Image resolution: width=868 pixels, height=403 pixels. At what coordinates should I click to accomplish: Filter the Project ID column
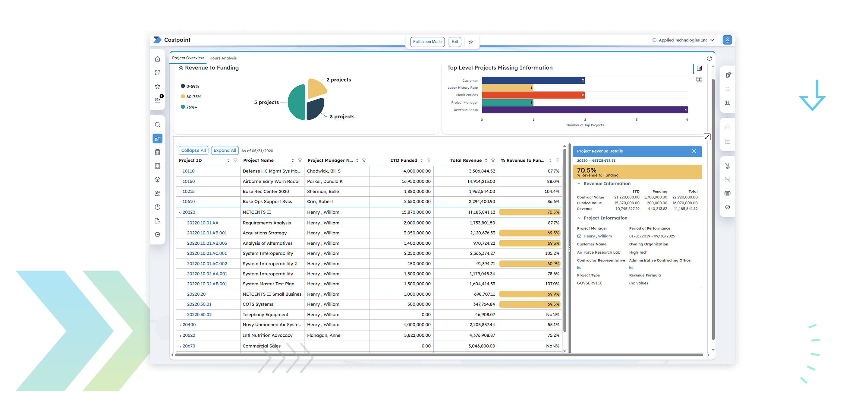coord(235,160)
